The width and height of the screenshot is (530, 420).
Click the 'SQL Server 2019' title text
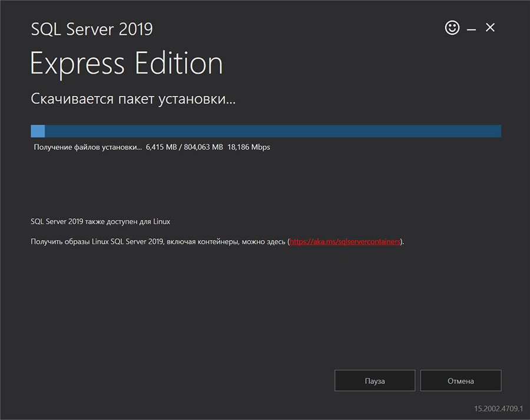(x=92, y=29)
